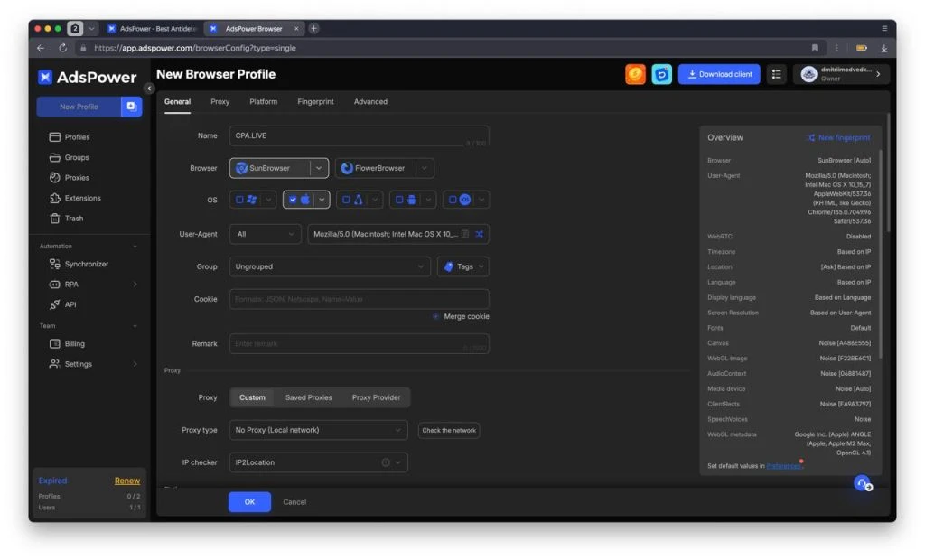Collapse the sidebar with the arrow icon
The image size is (925, 560).
click(x=149, y=88)
